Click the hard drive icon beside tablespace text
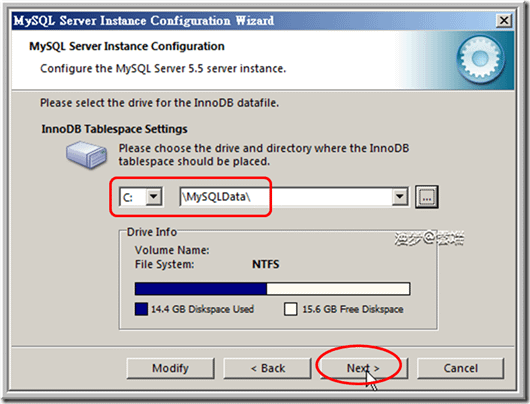 pyautogui.click(x=87, y=155)
